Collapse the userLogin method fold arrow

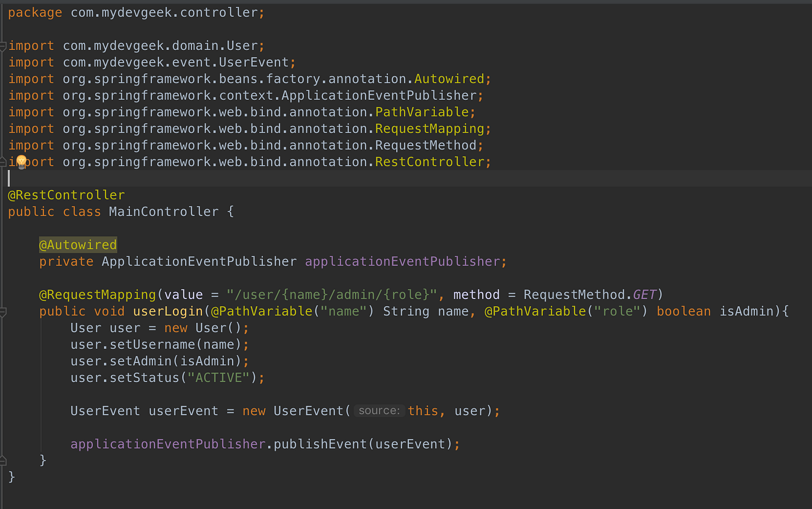(3, 311)
